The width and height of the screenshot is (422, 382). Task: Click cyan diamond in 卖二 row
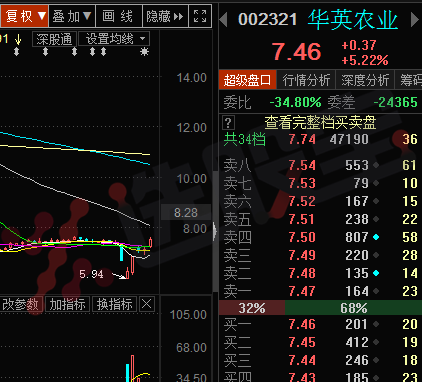point(376,273)
